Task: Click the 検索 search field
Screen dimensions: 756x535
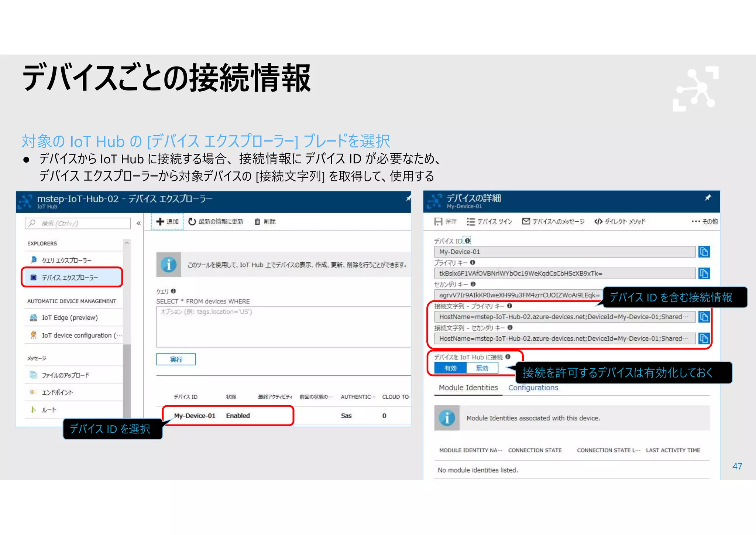Action: tap(78, 223)
